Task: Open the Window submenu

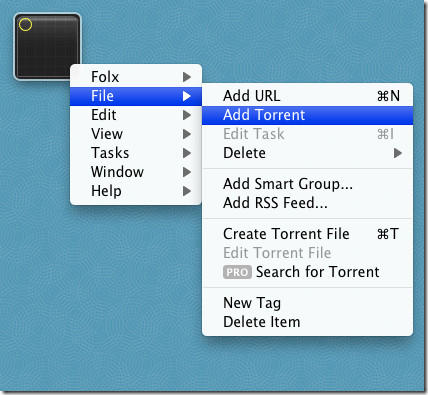Action: click(136, 172)
